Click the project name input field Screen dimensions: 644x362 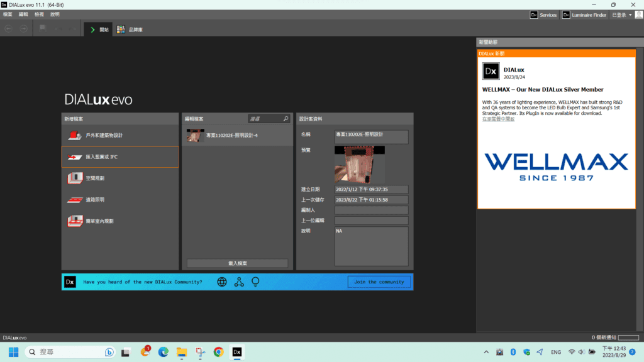pos(371,136)
